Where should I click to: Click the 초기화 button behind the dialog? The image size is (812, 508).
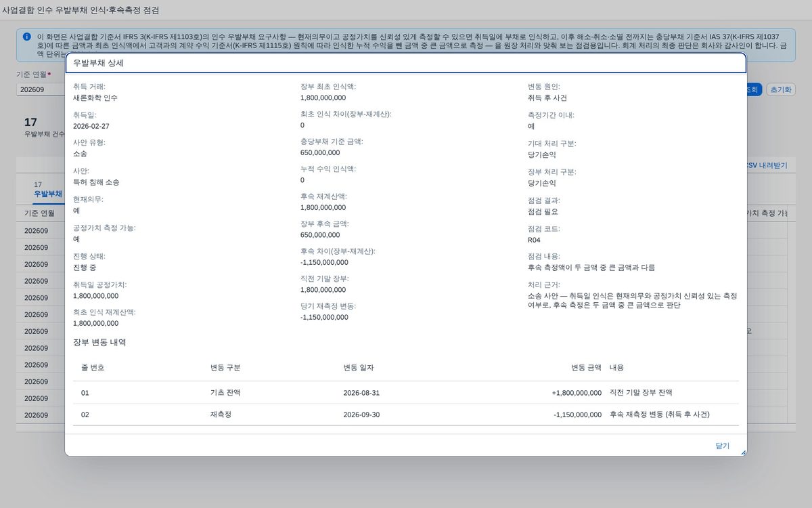(x=780, y=90)
